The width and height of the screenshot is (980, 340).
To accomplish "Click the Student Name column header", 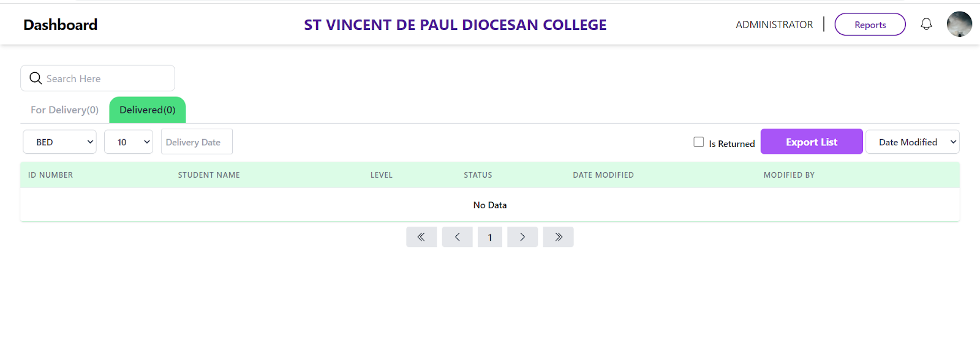I will pyautogui.click(x=209, y=175).
